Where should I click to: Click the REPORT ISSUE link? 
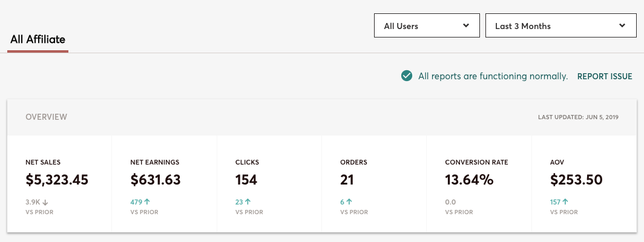605,77
